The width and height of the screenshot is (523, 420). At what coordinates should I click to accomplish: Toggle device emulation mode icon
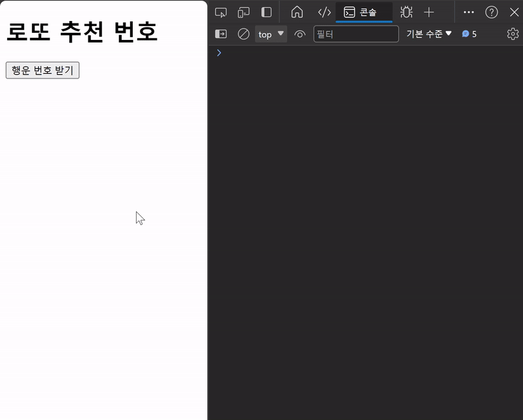[243, 12]
